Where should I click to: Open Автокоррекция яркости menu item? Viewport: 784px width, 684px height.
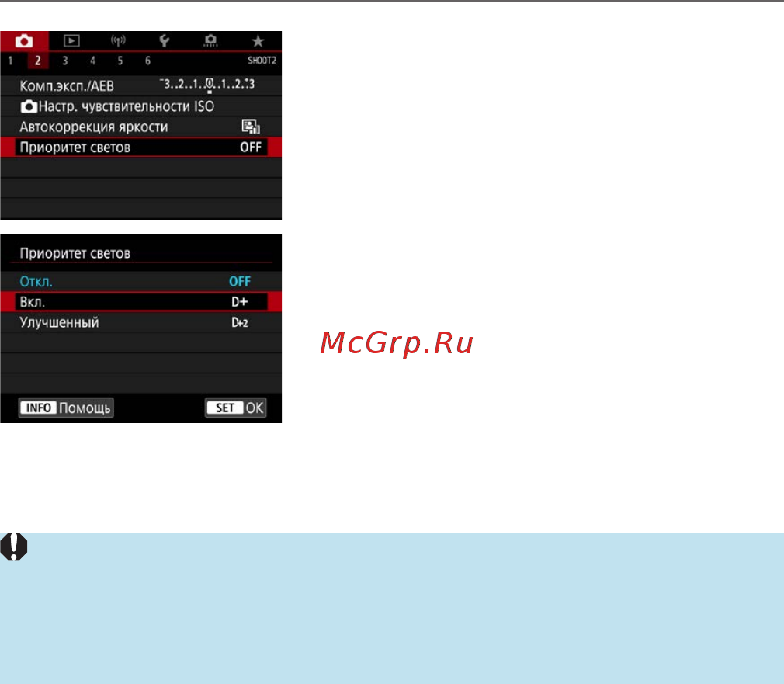pyautogui.click(x=141, y=127)
